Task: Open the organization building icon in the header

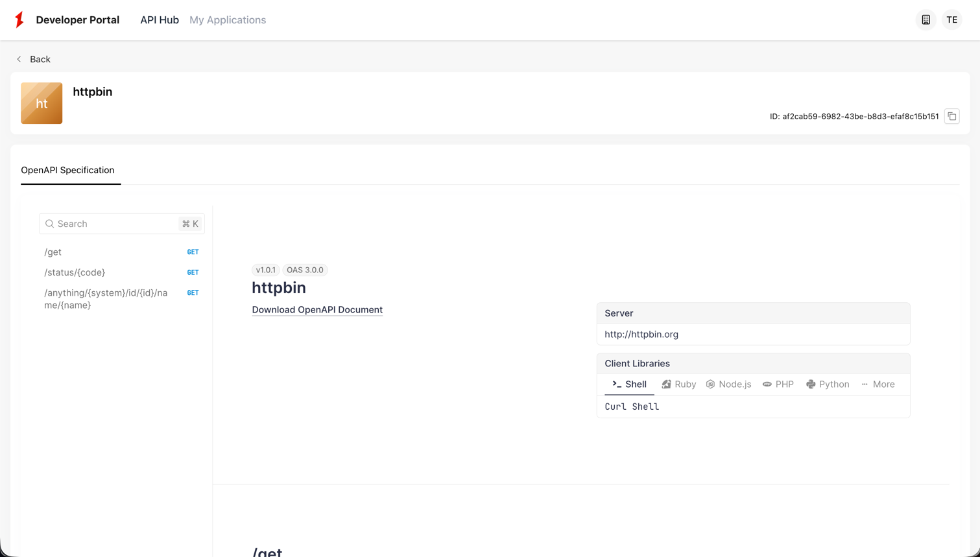Action: pyautogui.click(x=926, y=19)
